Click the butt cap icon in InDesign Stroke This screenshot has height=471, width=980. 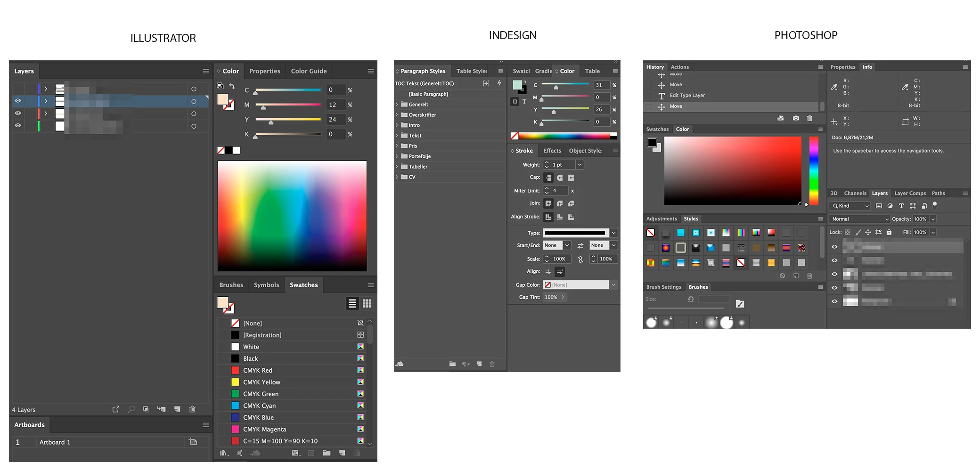pyautogui.click(x=548, y=178)
